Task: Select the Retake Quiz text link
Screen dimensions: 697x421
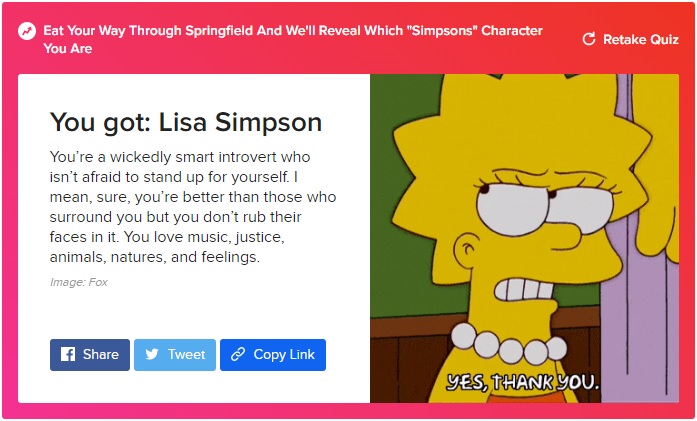Action: tap(641, 40)
